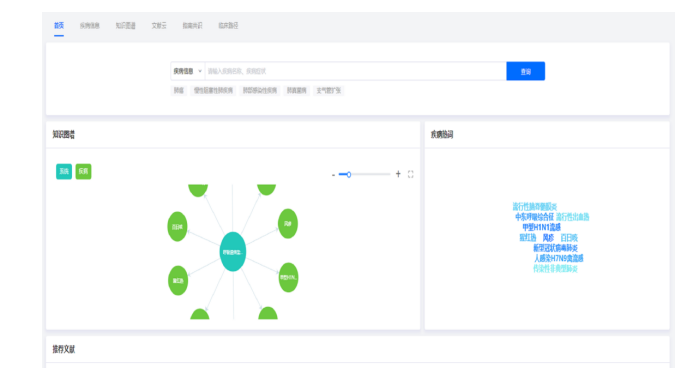The height and width of the screenshot is (369, 693).
Task: Switch to the 疾病信息 tab
Action: (x=90, y=26)
